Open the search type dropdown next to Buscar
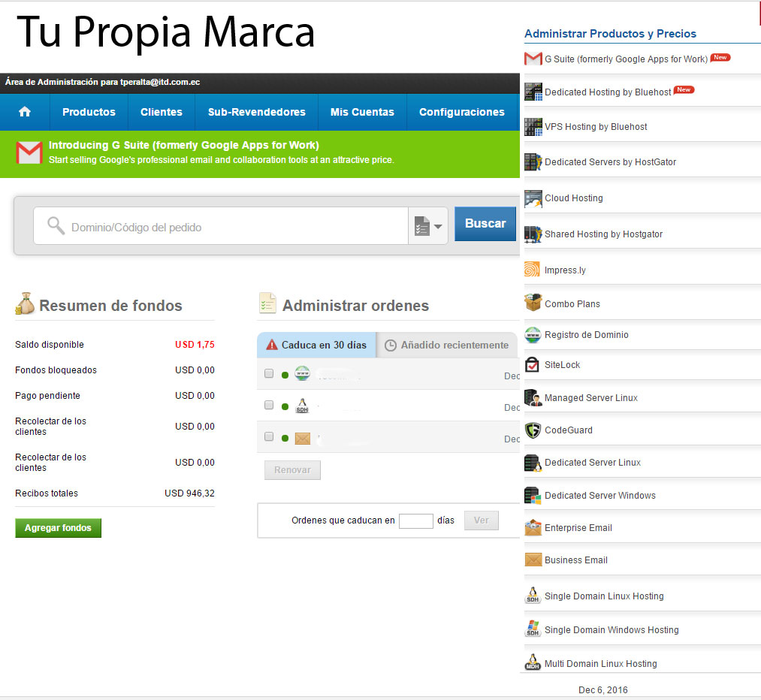 (428, 226)
